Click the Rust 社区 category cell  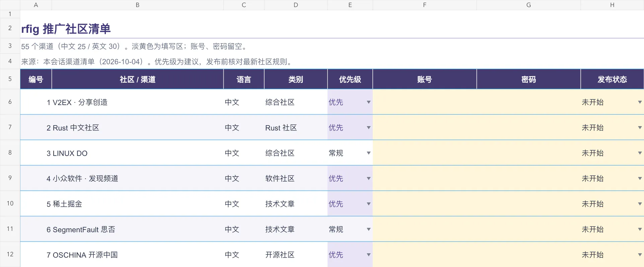[296, 127]
